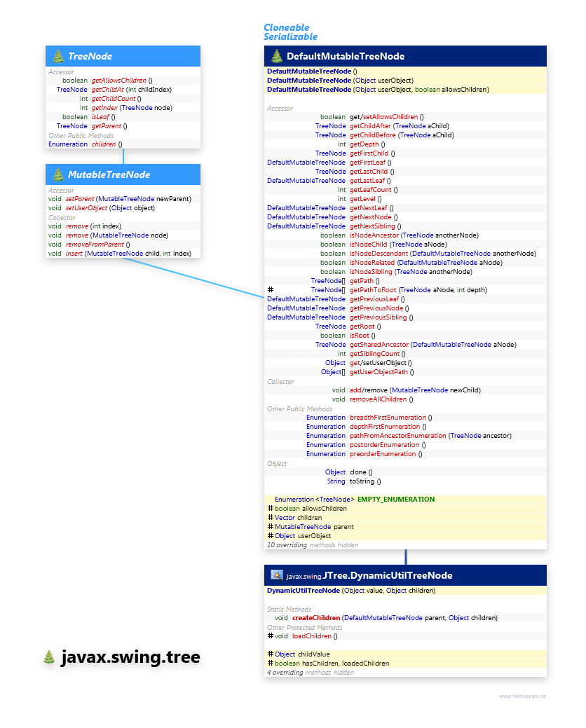Click the tree icon in DefaultMutableTreeNode header
Viewport: 586px width, 728px height.
tap(277, 56)
